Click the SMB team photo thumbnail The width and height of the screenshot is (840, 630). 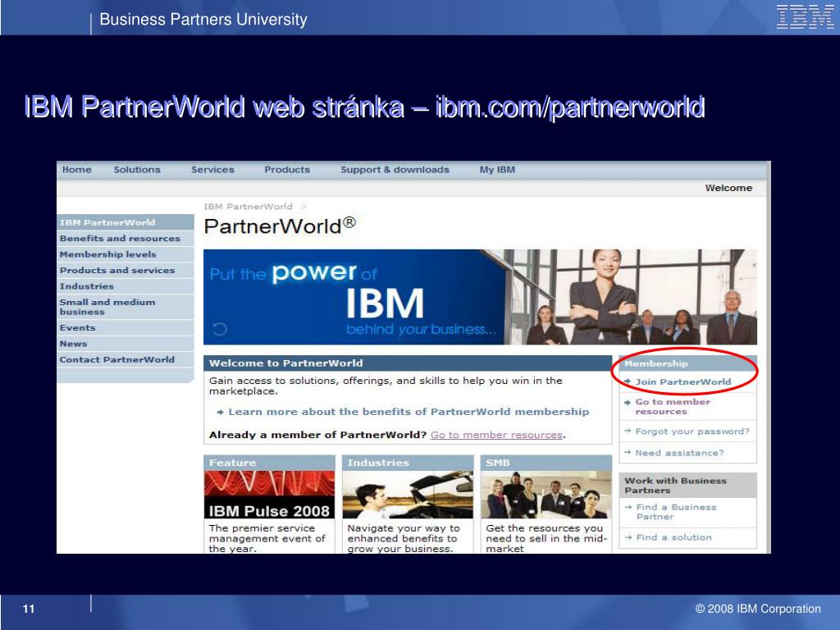pyautogui.click(x=546, y=495)
